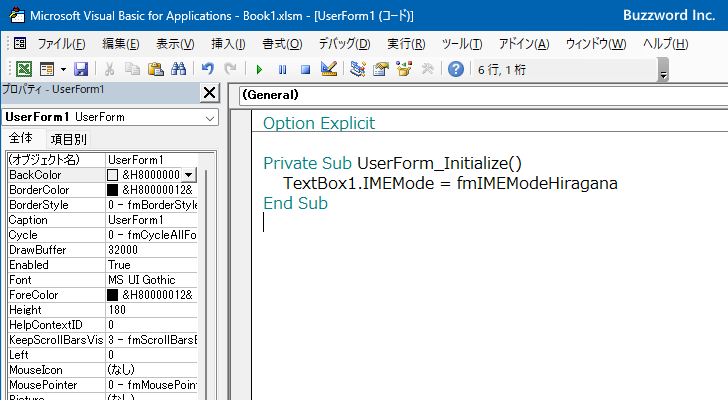Screen dimensions: 728x400
Task: Open the ウィンドウ(W) menu
Action: coord(596,44)
